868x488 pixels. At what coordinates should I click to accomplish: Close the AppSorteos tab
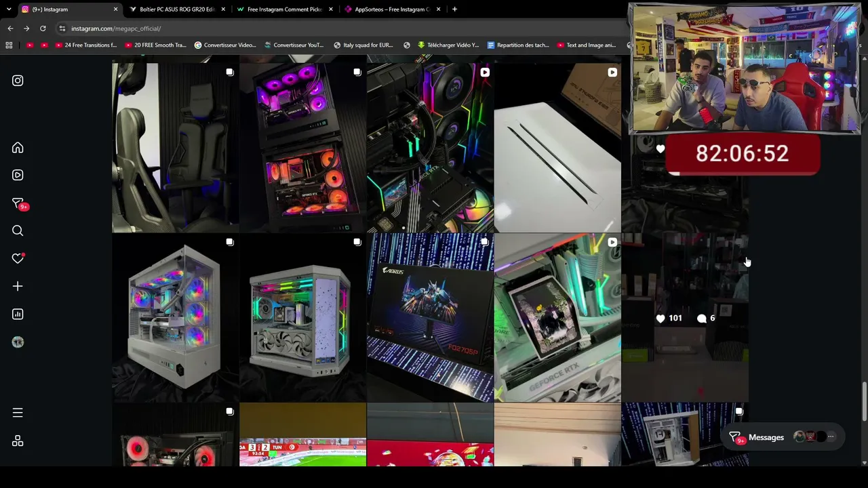pos(438,9)
